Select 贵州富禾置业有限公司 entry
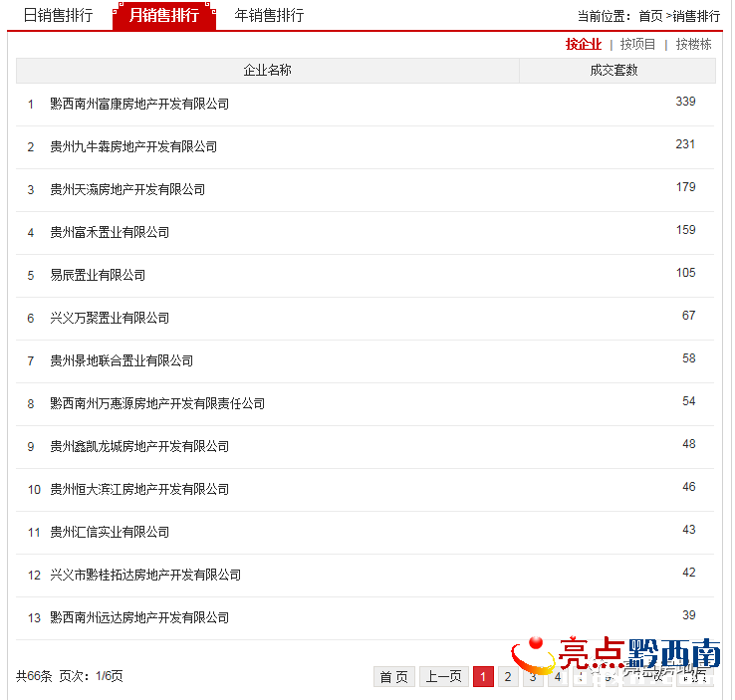The width and height of the screenshot is (735, 700). [x=110, y=232]
